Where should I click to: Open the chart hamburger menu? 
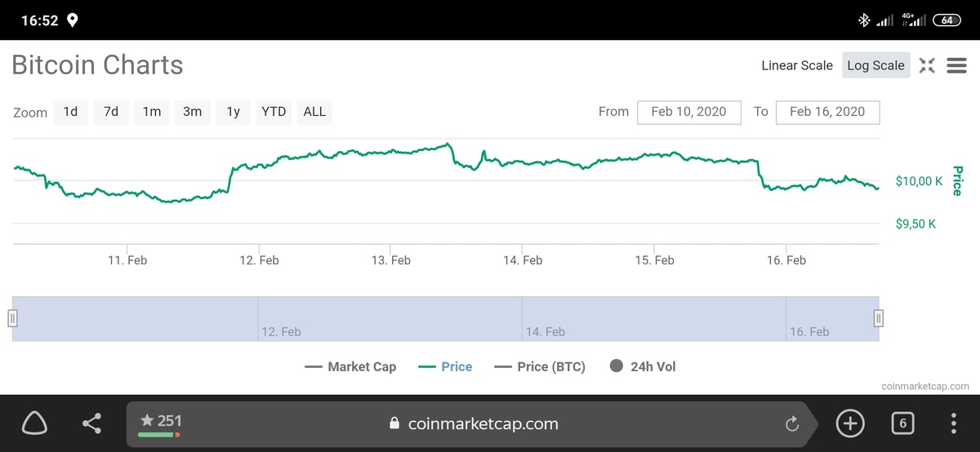tap(956, 66)
